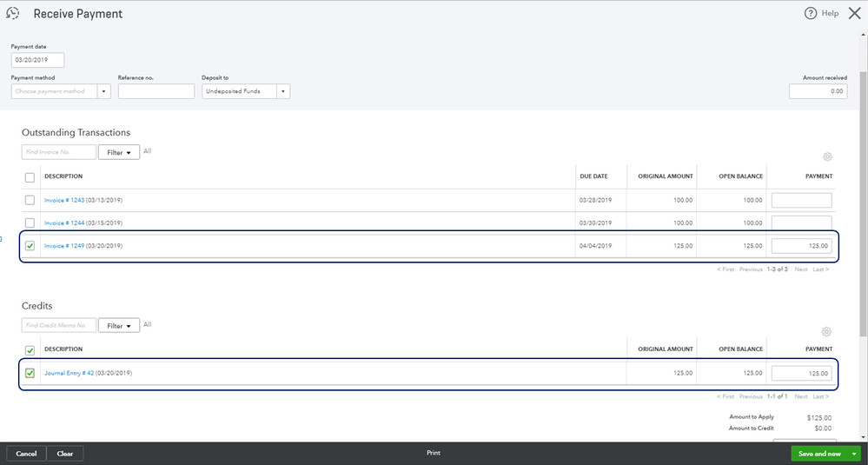Close the Receive Payment window
The width and height of the screenshot is (868, 465).
click(855, 13)
